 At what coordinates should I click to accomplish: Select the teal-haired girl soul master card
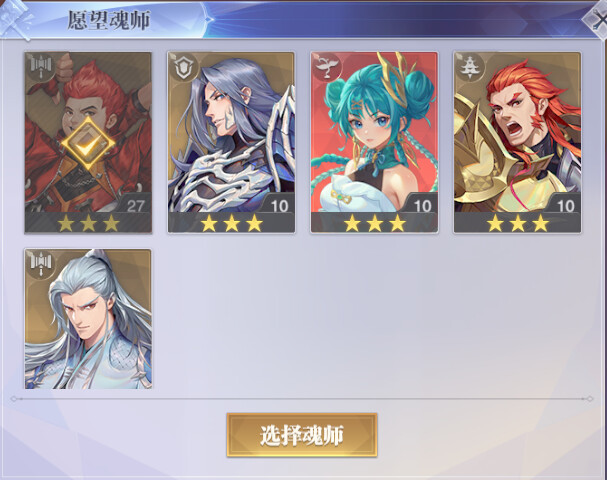coord(374,142)
